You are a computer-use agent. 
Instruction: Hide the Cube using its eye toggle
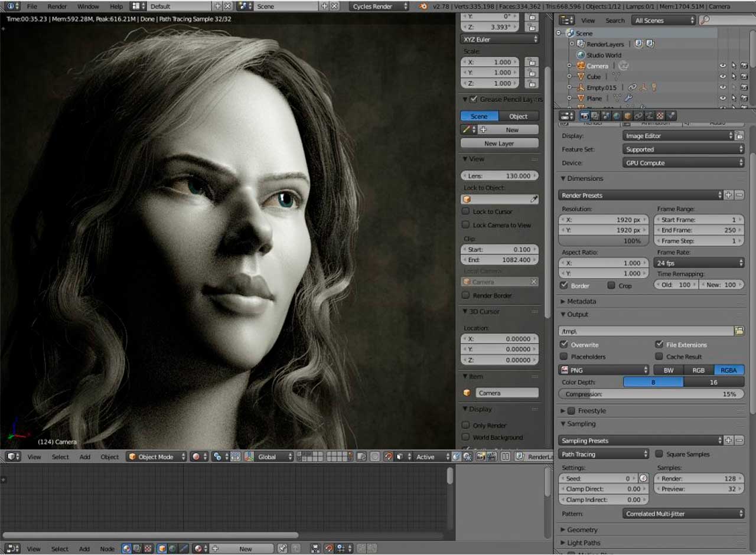(x=722, y=76)
